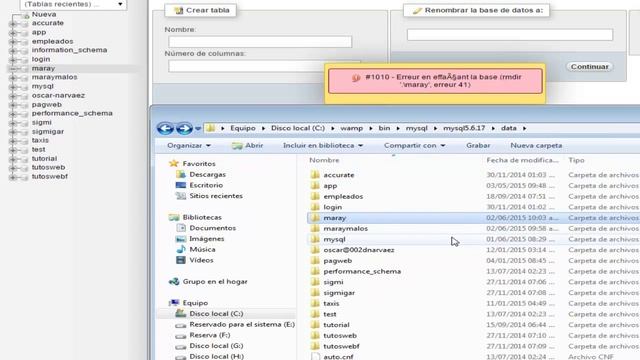Open Descargas in navigation pane
This screenshot has width=640, height=360.
click(207, 174)
